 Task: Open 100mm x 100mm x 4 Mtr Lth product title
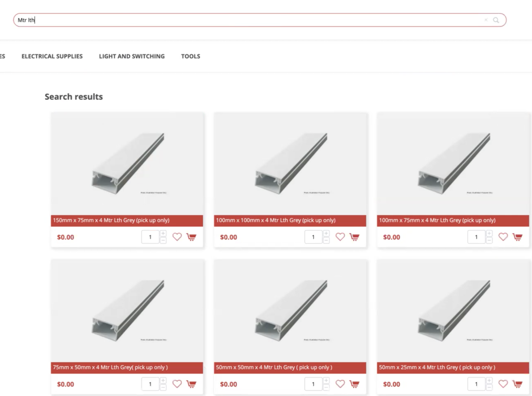tap(276, 220)
